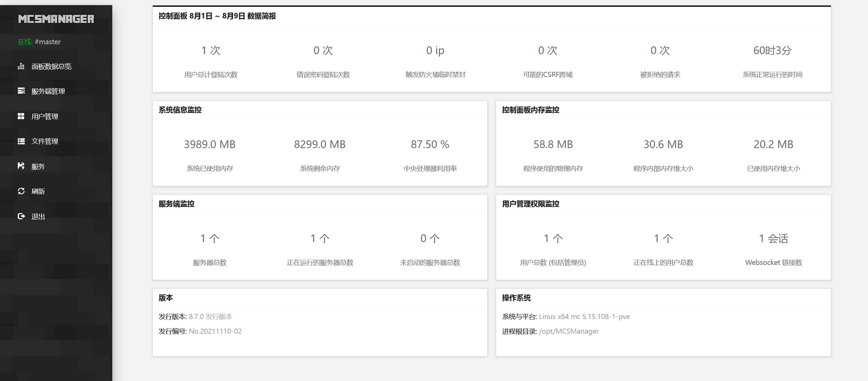
Task: Click the 未启动的服务器总数 label
Action: [x=430, y=263]
